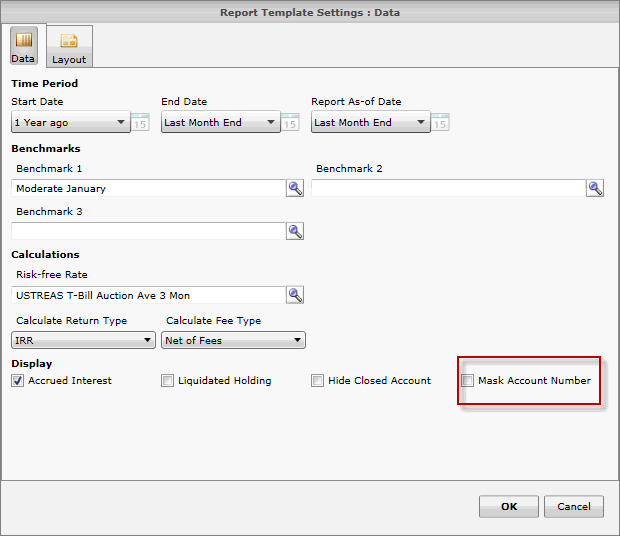Image resolution: width=620 pixels, height=536 pixels.
Task: Click into the Benchmark 2 text field
Action: coord(447,188)
